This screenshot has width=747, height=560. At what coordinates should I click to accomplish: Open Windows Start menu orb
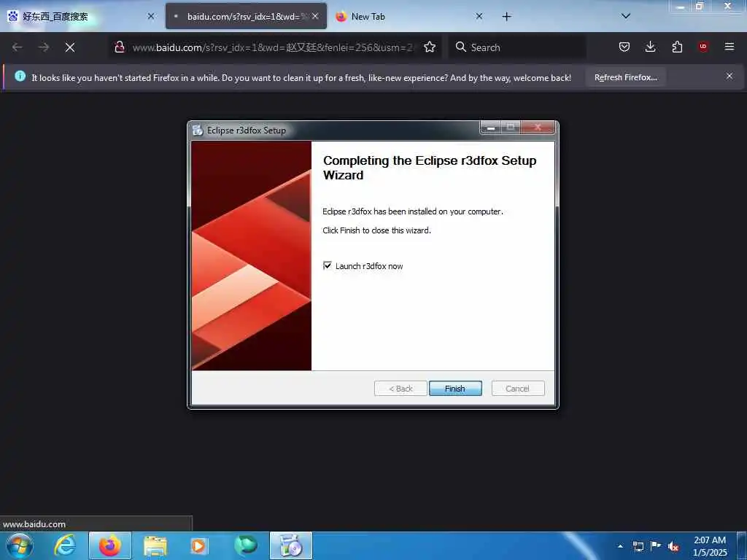pyautogui.click(x=19, y=545)
